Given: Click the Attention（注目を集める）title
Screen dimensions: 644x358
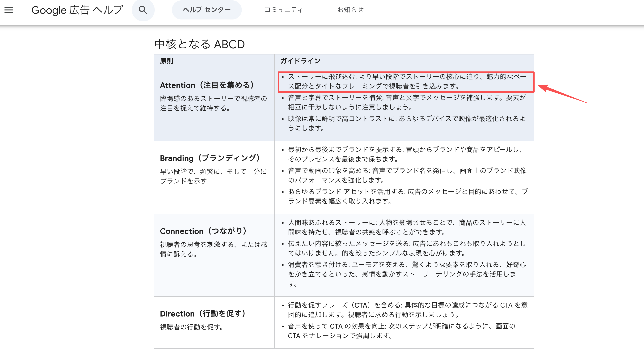Looking at the screenshot, I should tap(207, 85).
